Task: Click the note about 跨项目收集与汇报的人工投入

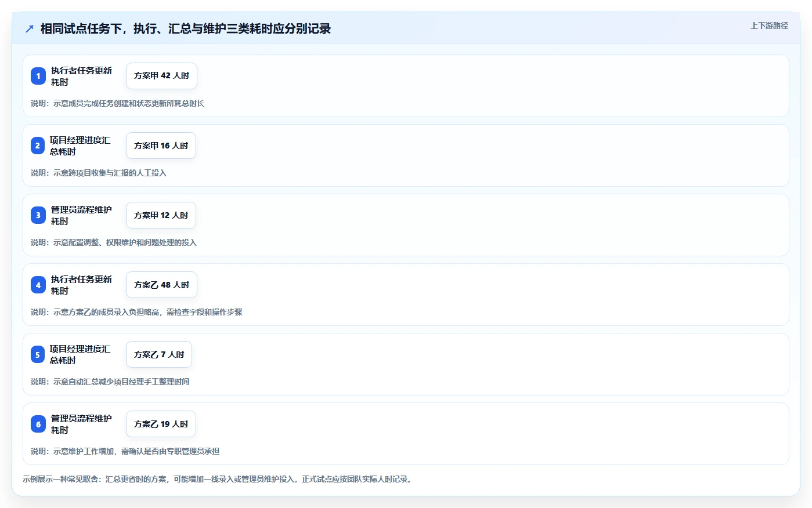Action: pyautogui.click(x=99, y=173)
